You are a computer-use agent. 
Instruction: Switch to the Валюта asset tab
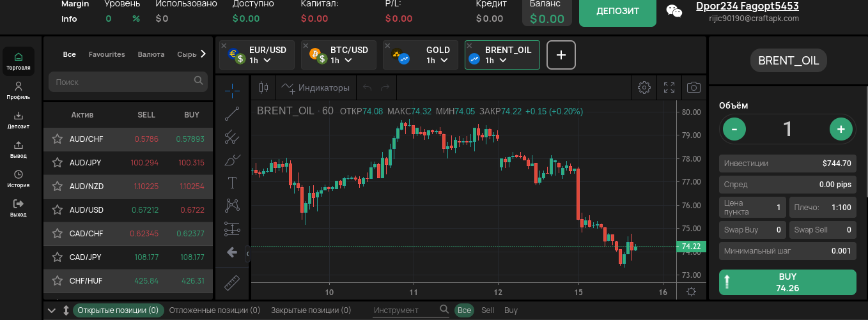coord(151,54)
